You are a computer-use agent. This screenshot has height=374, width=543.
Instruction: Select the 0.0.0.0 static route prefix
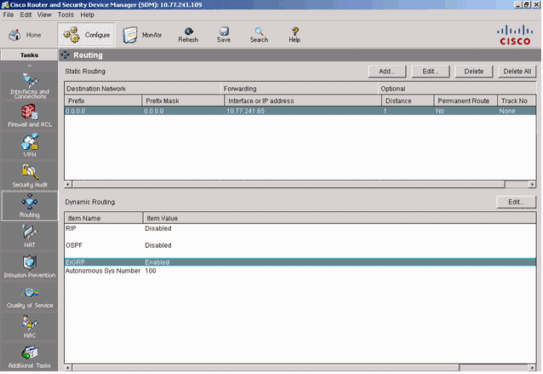(75, 111)
